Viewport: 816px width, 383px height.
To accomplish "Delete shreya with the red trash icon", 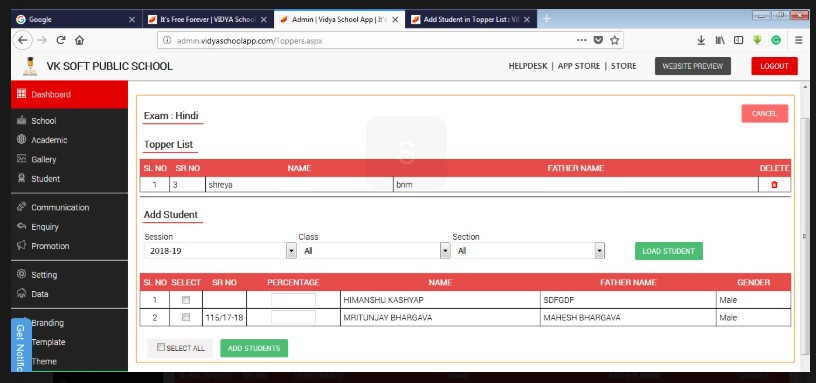I will tap(774, 185).
